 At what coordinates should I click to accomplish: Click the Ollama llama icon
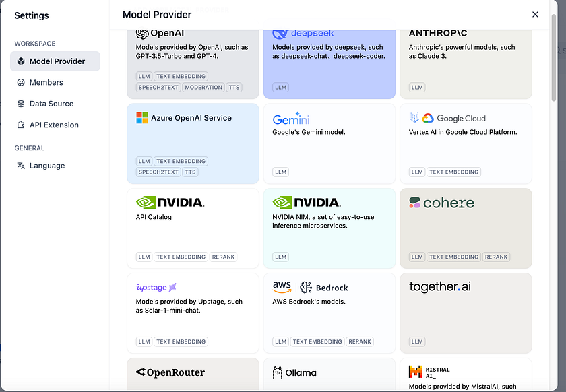(x=277, y=372)
